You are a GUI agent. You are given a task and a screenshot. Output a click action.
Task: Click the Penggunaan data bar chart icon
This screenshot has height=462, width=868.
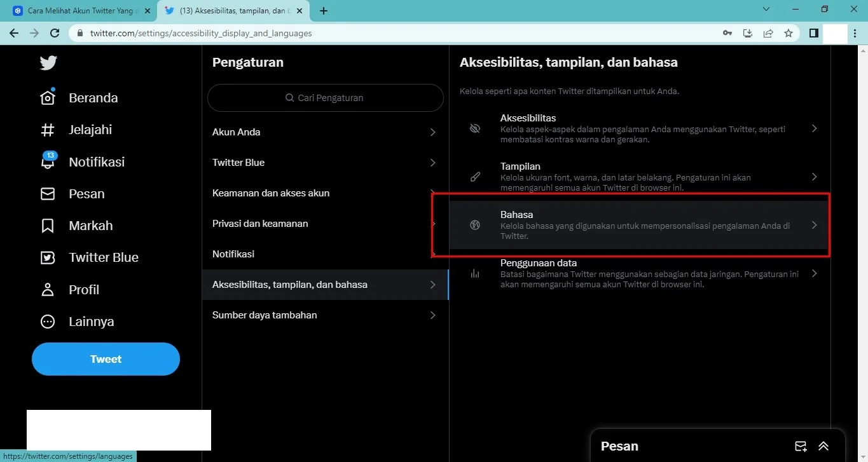(475, 273)
